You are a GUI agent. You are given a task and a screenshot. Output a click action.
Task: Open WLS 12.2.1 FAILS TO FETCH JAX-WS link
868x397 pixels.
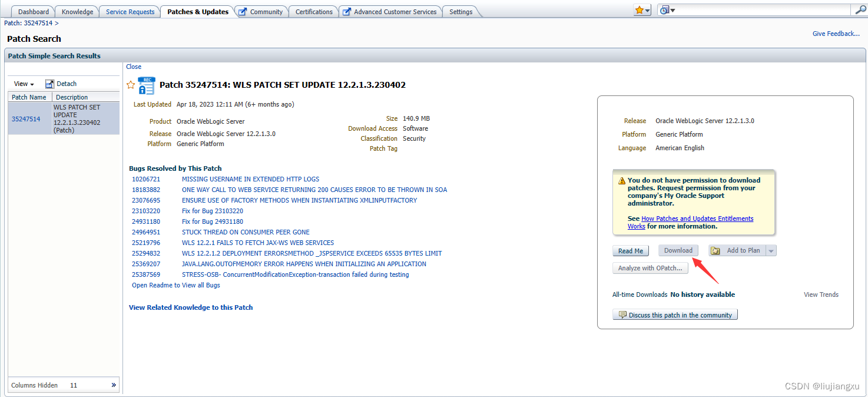[x=258, y=243]
